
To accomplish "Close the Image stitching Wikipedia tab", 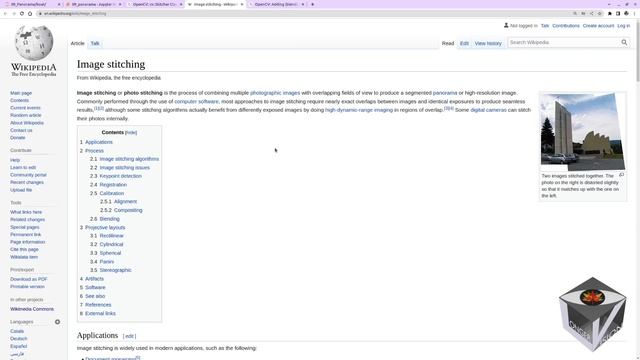I will pos(242,4).
